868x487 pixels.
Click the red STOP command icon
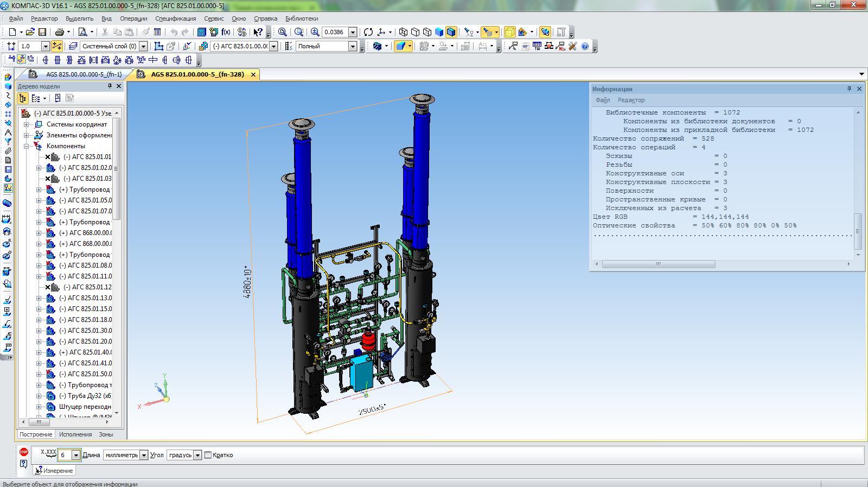pos(23,452)
